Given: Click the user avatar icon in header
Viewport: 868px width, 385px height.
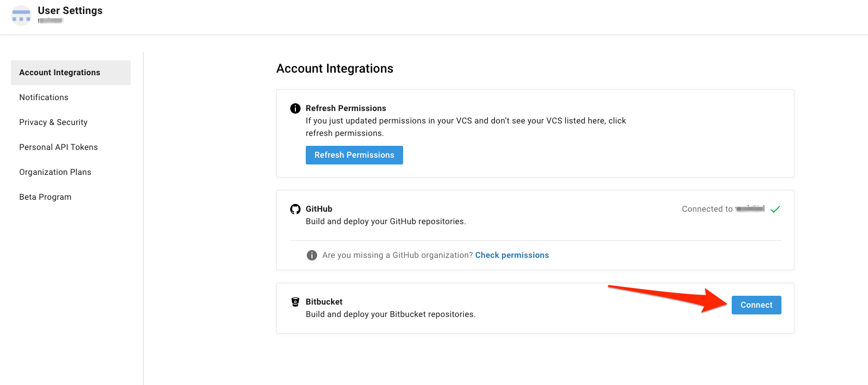Looking at the screenshot, I should [x=21, y=16].
